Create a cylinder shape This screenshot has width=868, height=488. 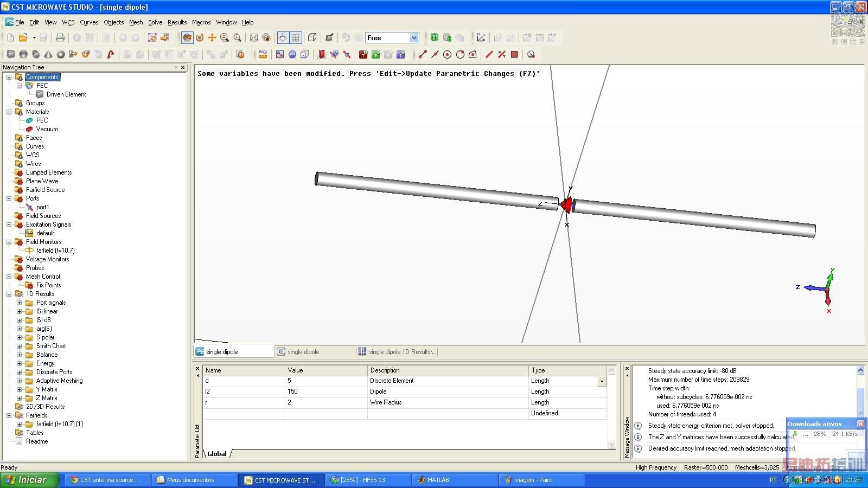[x=36, y=54]
